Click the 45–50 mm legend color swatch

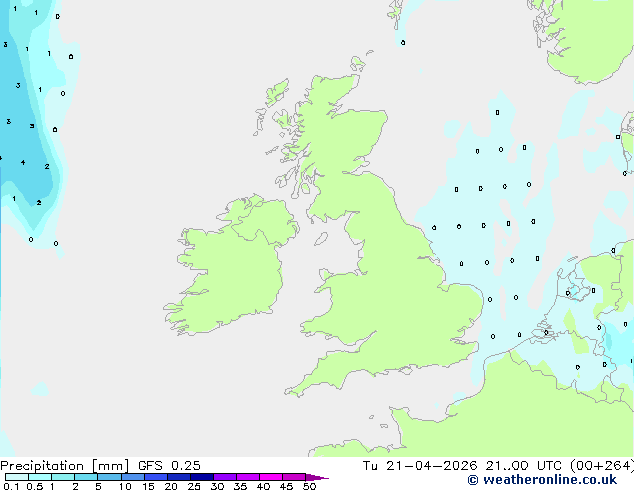294,477
